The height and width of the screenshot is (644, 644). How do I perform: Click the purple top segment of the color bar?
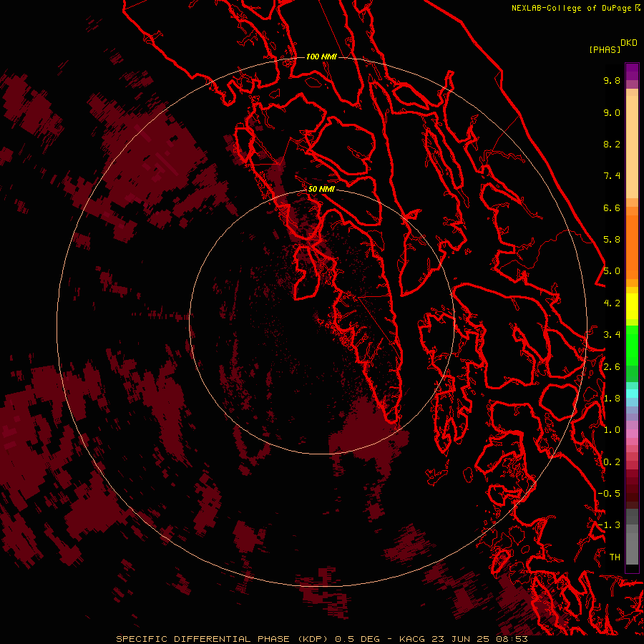[632, 72]
